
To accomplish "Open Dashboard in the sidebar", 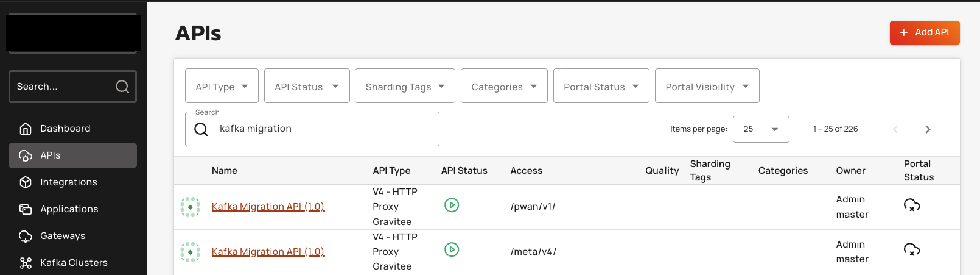I will pos(65,129).
